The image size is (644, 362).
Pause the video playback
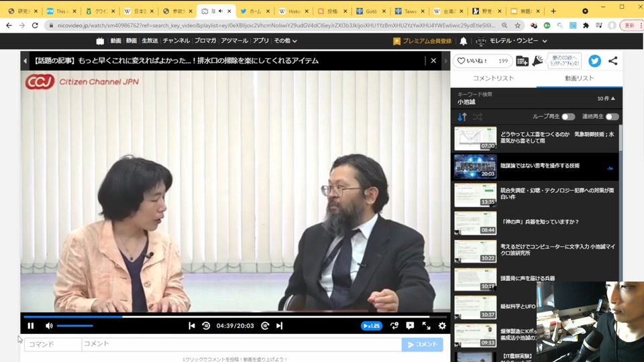click(30, 326)
